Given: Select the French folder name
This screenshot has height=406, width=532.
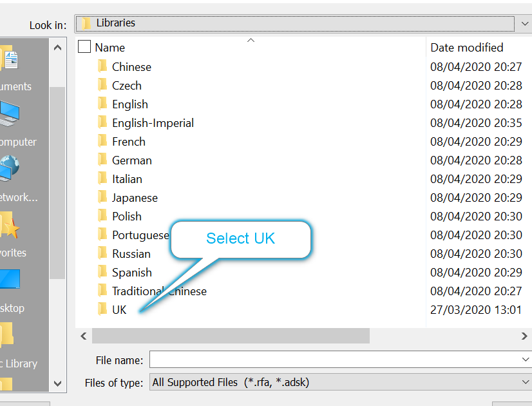Looking at the screenshot, I should pos(129,142).
